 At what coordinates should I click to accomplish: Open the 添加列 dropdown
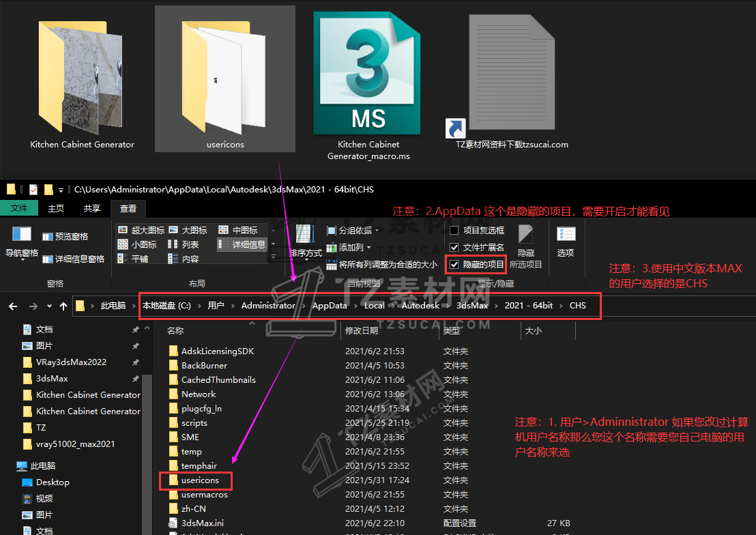click(349, 248)
